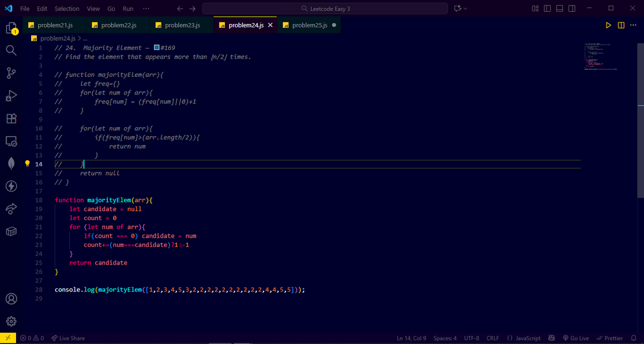Run the code with the play button
This screenshot has width=644, height=344.
pos(608,25)
